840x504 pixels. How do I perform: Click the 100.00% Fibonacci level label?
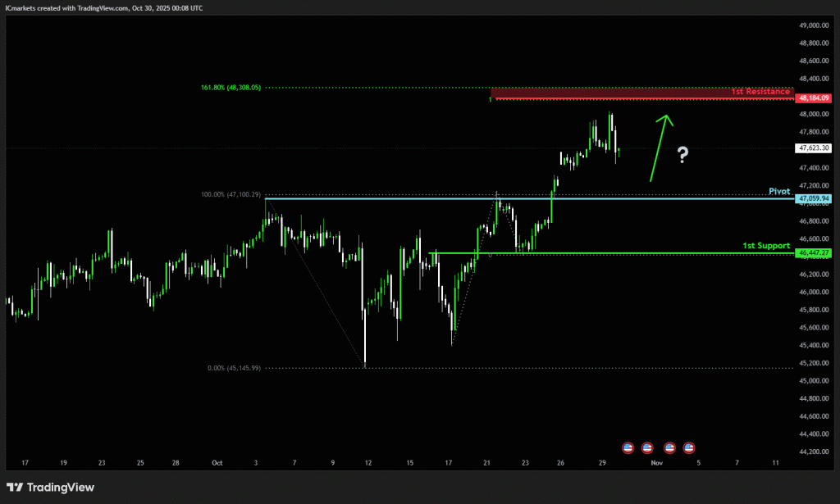pyautogui.click(x=231, y=194)
